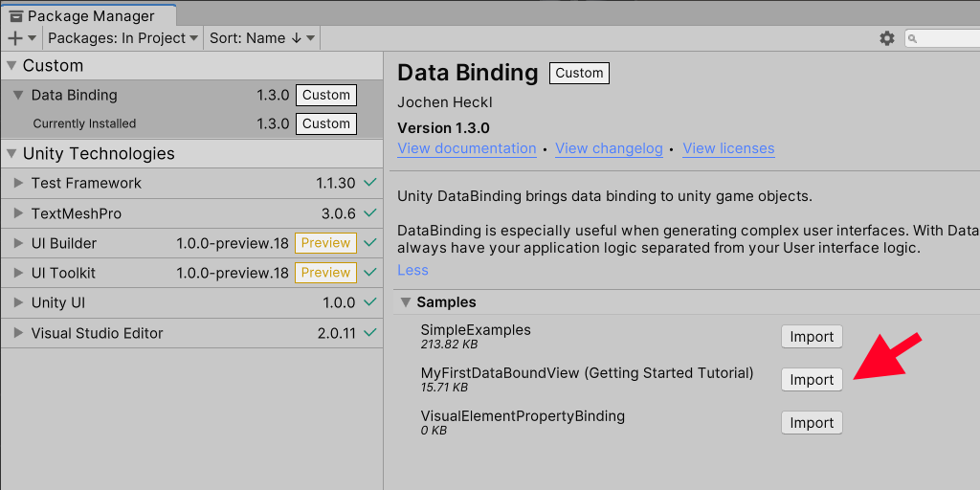Import the SimpleExamples sample
This screenshot has height=490, width=980.
point(812,337)
